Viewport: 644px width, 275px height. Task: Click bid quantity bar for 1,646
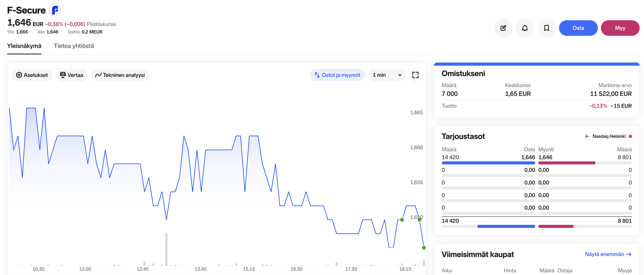488,163
